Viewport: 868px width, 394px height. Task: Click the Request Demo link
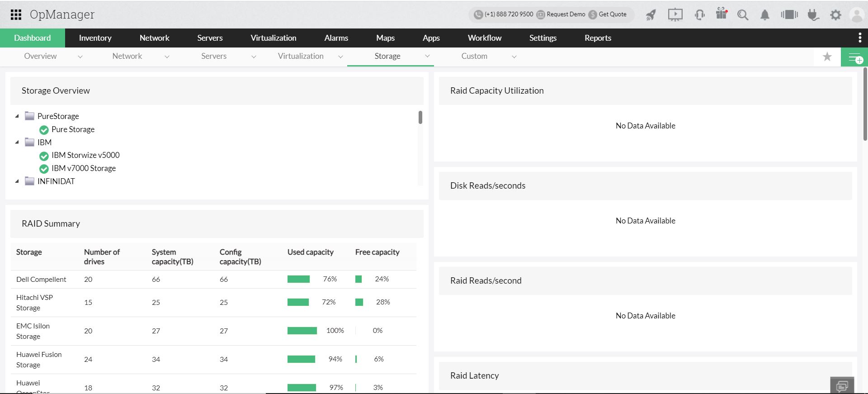tap(565, 14)
